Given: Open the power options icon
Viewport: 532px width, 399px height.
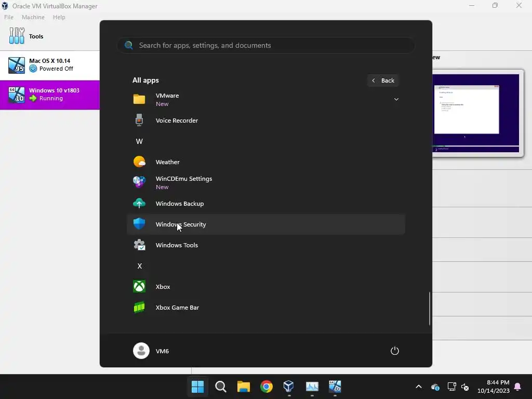Looking at the screenshot, I should coord(395,351).
